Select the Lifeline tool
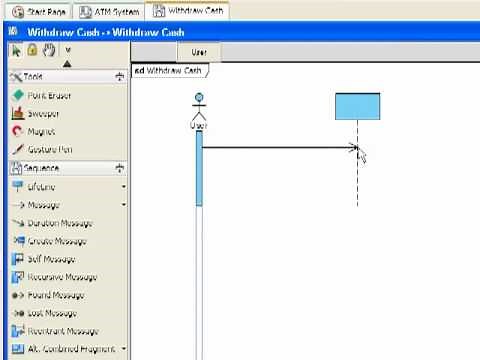This screenshot has height=360, width=480. [33, 187]
